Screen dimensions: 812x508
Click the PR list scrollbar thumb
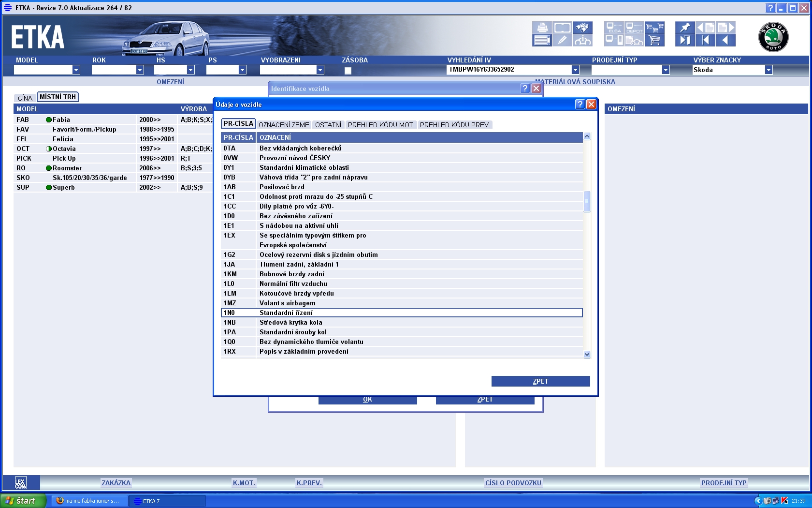[587, 202]
